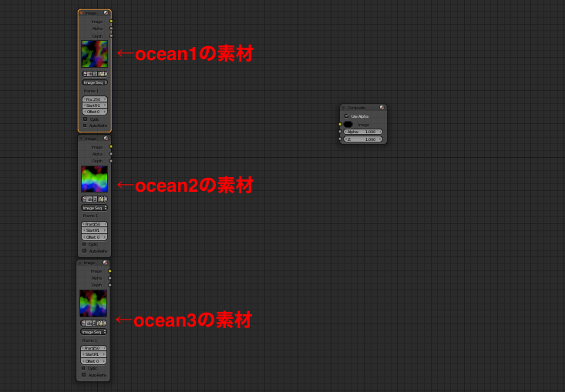
Task: Click the user count 2 button on ocean3 node
Action: 94,323
